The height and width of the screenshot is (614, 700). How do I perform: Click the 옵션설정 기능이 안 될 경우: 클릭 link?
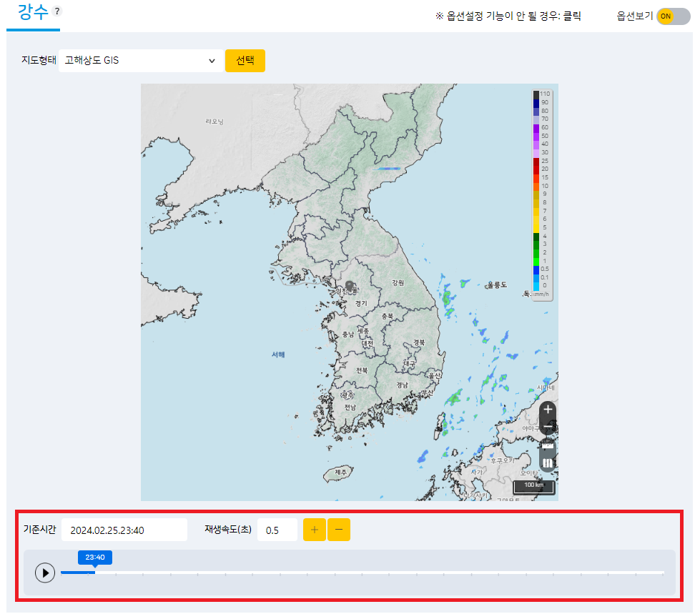coord(508,16)
